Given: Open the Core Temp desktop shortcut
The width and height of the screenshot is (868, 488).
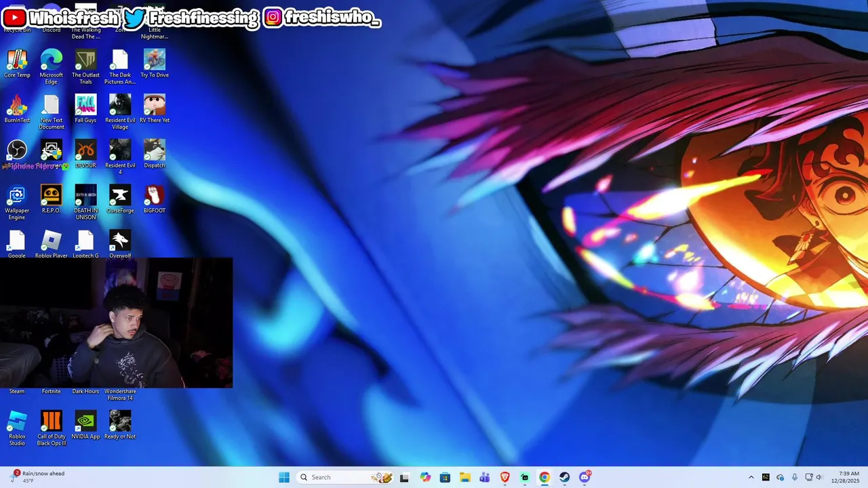Looking at the screenshot, I should click(x=17, y=64).
